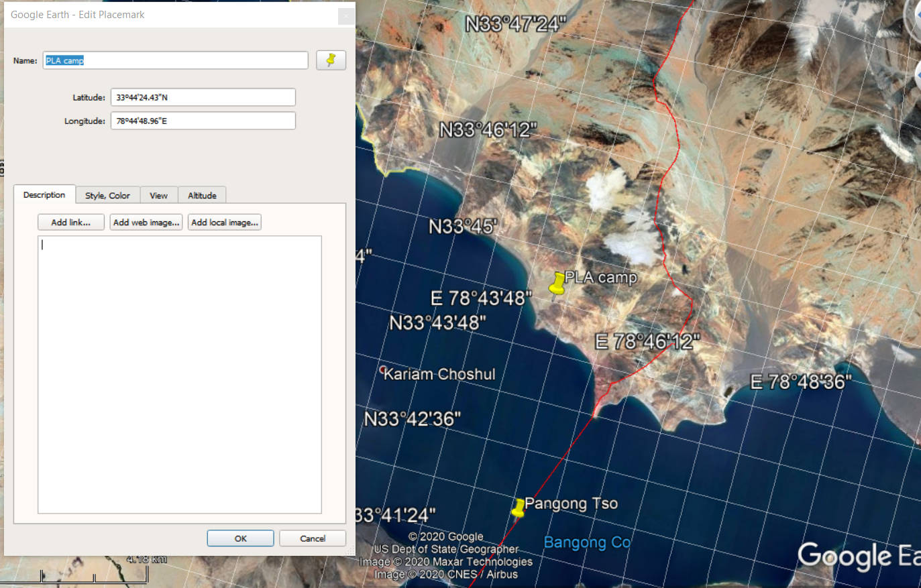Click the N33°42'36" grid label

coord(413,420)
